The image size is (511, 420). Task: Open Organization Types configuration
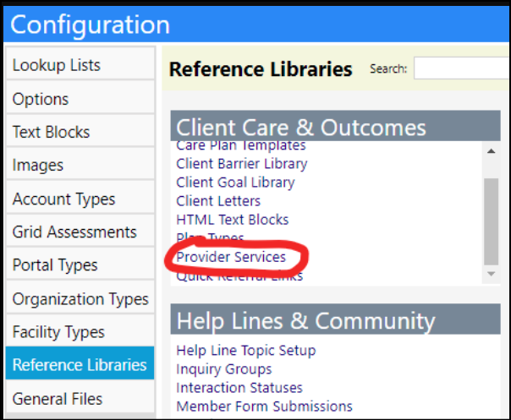click(80, 297)
